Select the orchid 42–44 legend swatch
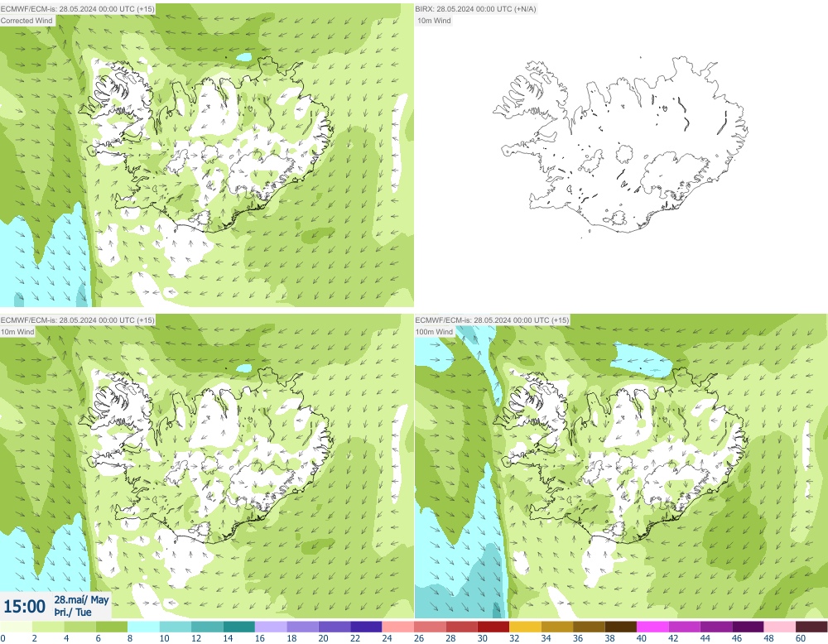The image size is (828, 644). coord(685,627)
